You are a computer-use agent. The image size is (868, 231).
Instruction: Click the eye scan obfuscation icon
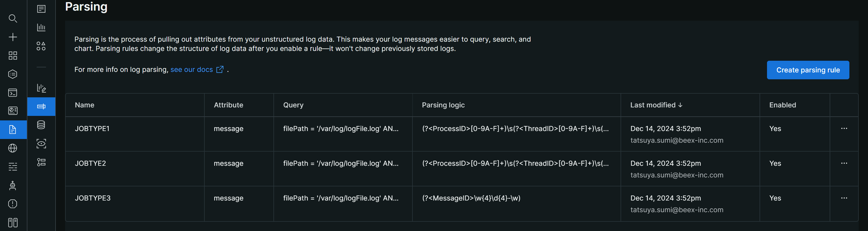[41, 143]
